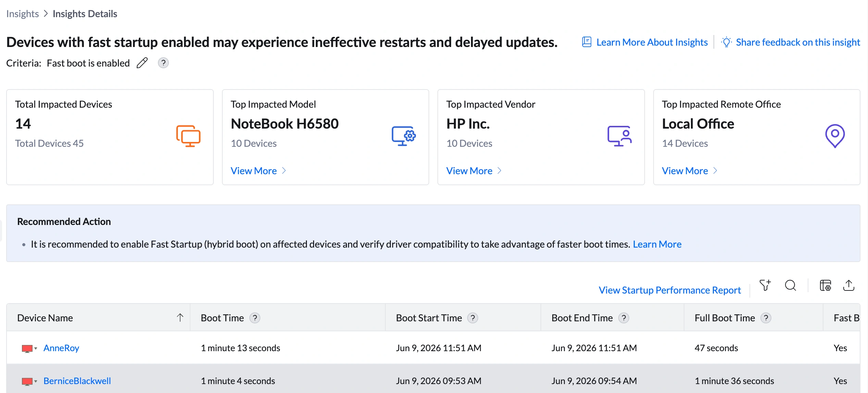Click Share feedback on this insight

pos(798,42)
